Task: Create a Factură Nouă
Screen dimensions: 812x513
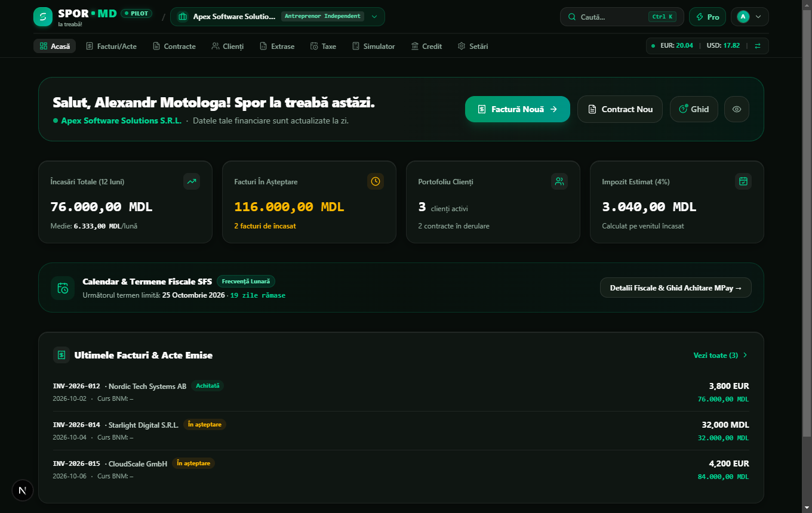Action: (x=518, y=109)
